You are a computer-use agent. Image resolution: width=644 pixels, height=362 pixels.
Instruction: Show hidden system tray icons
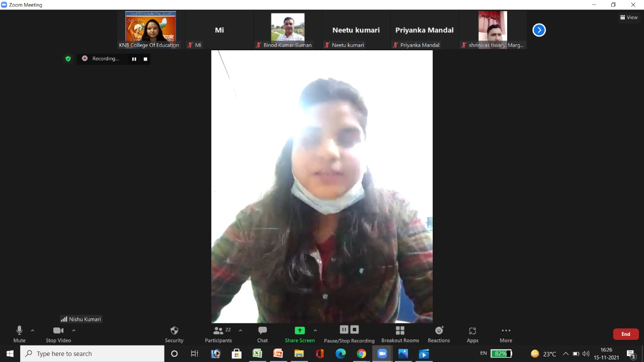(x=566, y=354)
